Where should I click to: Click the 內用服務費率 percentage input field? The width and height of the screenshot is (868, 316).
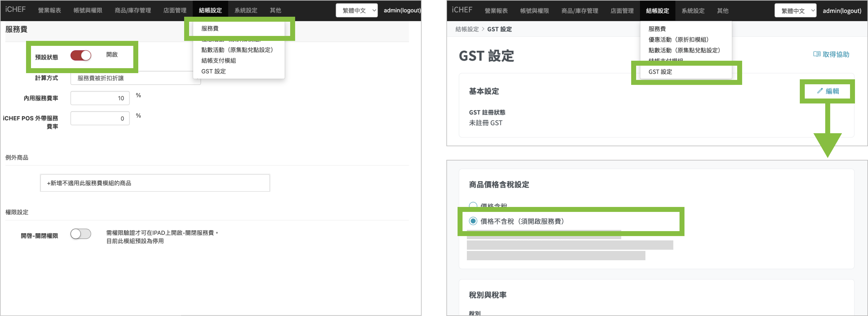coord(100,99)
